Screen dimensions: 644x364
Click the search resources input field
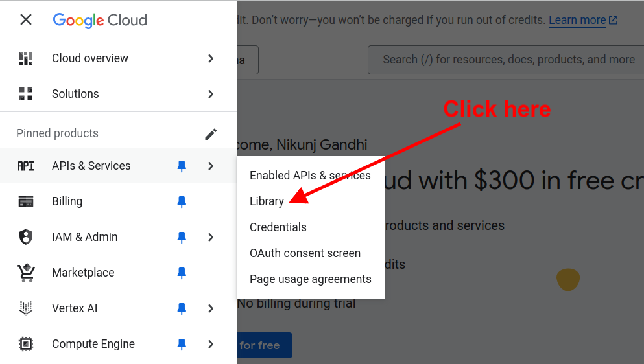point(506,60)
